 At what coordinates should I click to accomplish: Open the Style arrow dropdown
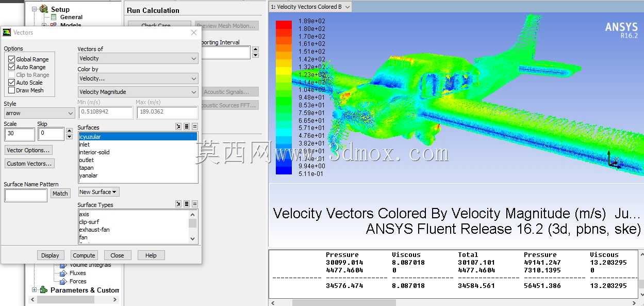40,113
